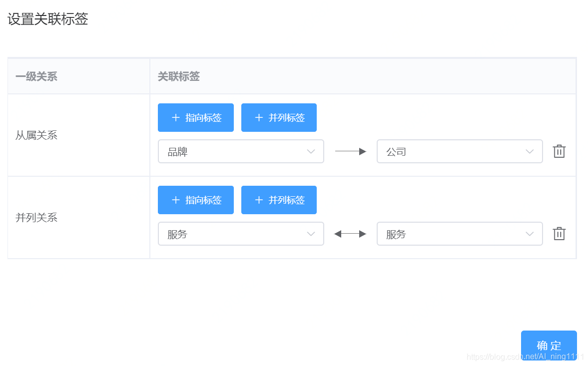
Task: Select the 从属关系 row label
Action: point(36,135)
